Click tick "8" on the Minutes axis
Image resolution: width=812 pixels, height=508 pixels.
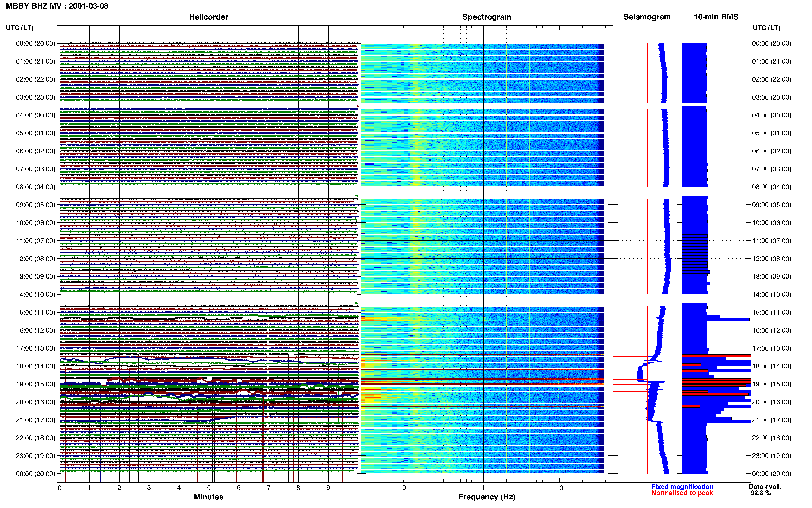coord(298,488)
